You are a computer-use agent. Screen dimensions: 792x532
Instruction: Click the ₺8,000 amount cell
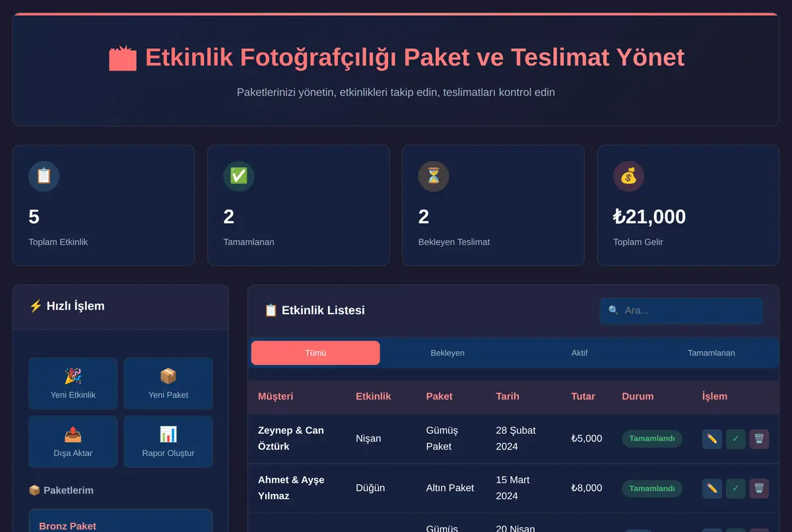tap(587, 488)
